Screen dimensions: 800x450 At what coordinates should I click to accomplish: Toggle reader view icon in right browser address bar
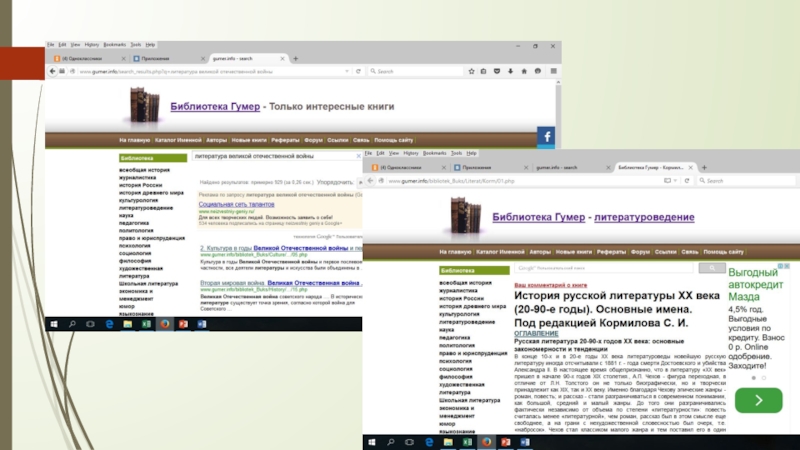pyautogui.click(x=667, y=181)
